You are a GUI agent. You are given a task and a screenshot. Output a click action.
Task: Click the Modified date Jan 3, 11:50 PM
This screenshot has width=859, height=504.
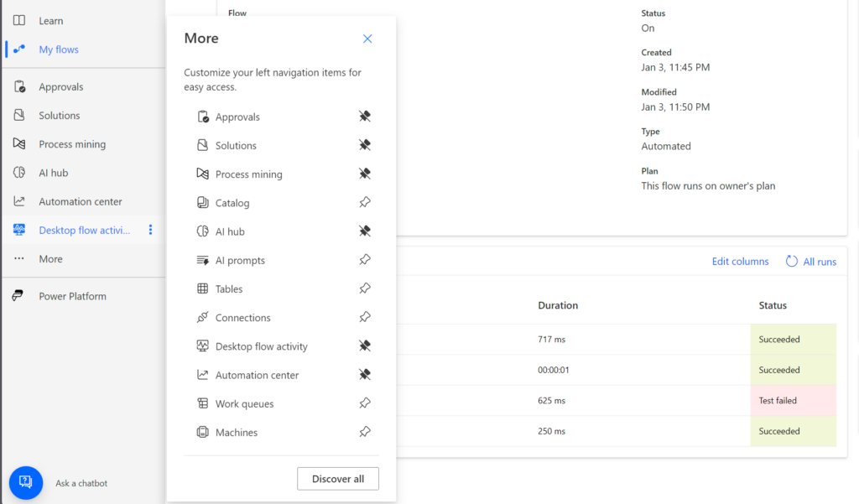click(675, 107)
